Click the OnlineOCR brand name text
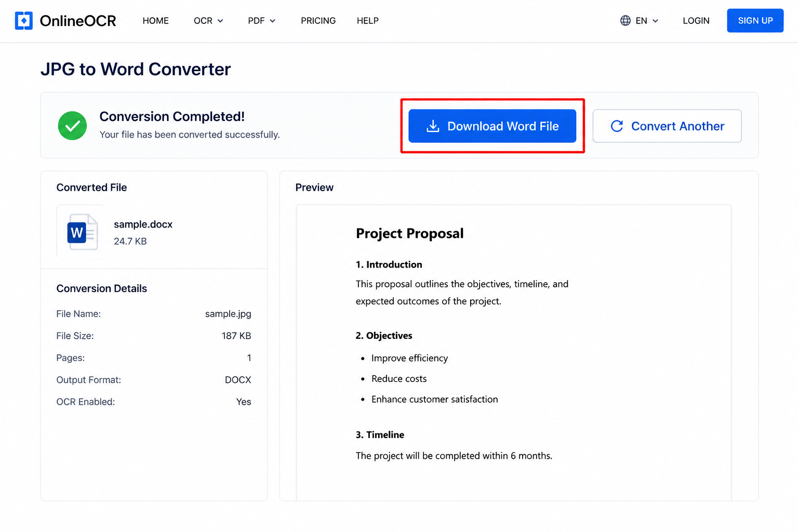Viewport: 798px width, 532px height. tap(78, 21)
